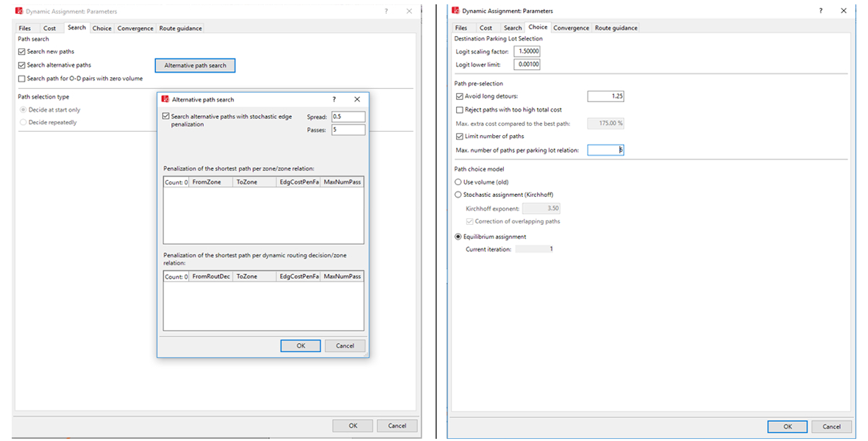The height and width of the screenshot is (441, 868).
Task: Click EdgCostPenFa header in zone/zone table
Action: click(x=299, y=182)
